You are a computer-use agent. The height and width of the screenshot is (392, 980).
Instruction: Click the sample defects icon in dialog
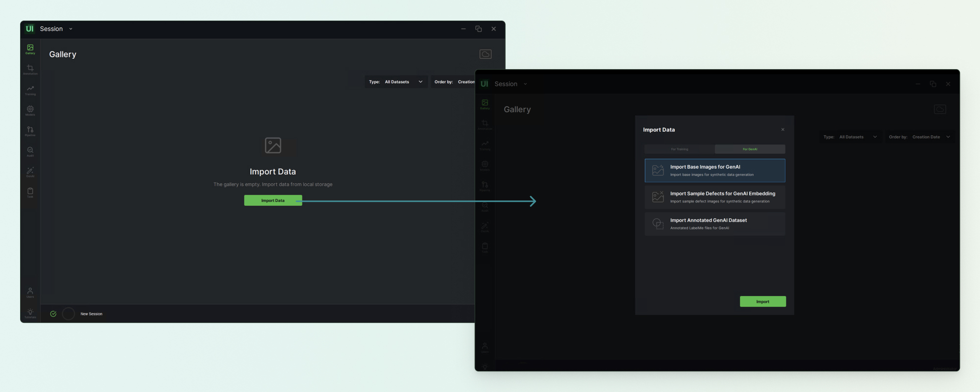point(658,197)
